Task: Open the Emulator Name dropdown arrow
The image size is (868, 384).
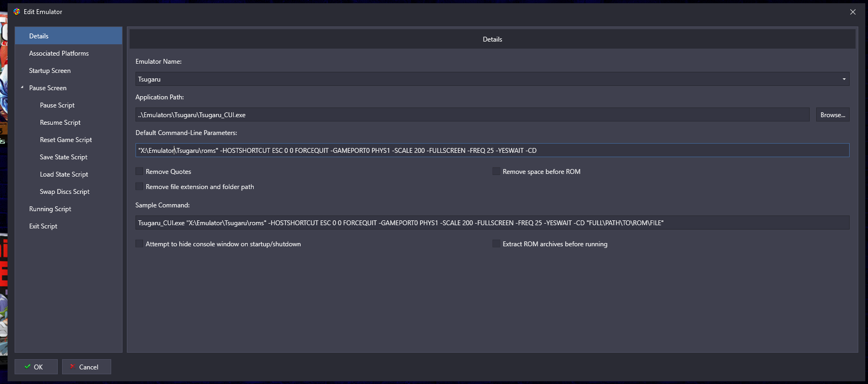Action: [844, 79]
